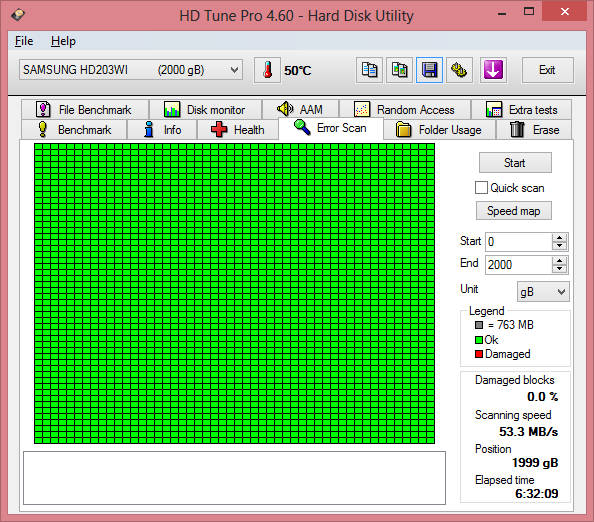The width and height of the screenshot is (594, 522).
Task: Copy info to clipboard icon
Action: pos(369,70)
